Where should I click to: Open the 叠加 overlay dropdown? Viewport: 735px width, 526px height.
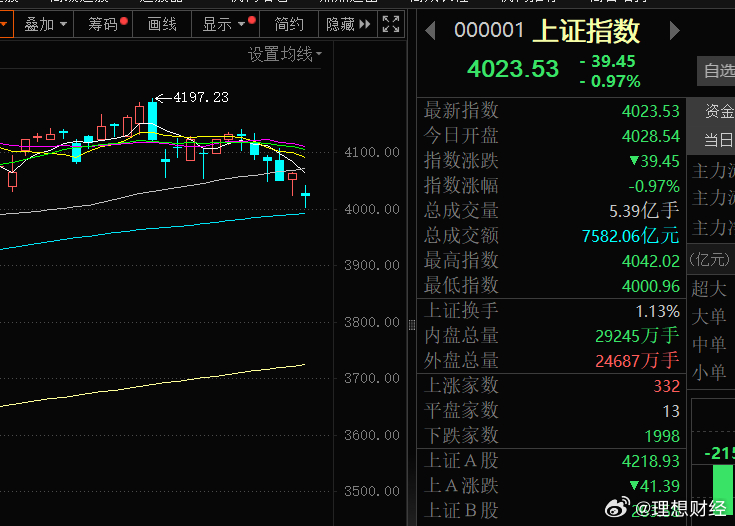click(x=45, y=24)
